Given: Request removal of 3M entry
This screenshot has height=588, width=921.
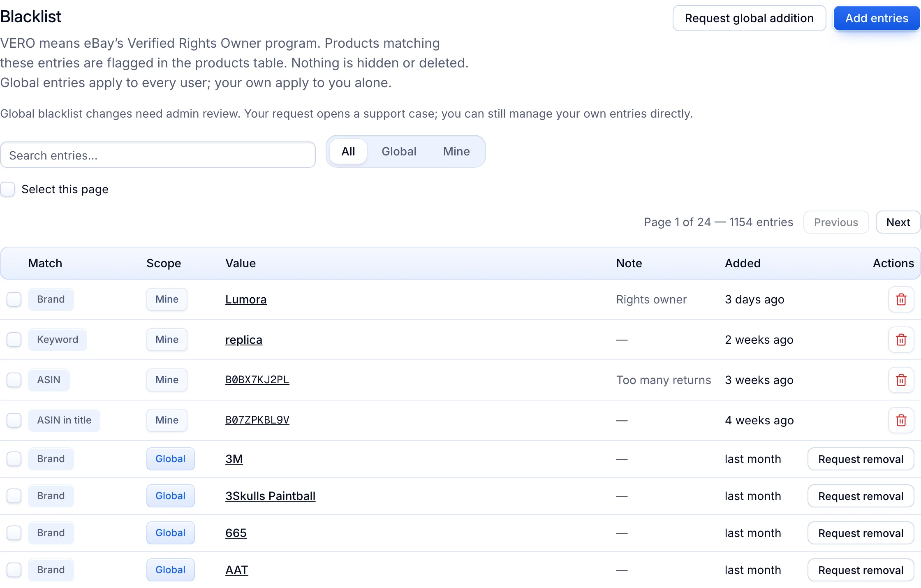Looking at the screenshot, I should 861,459.
